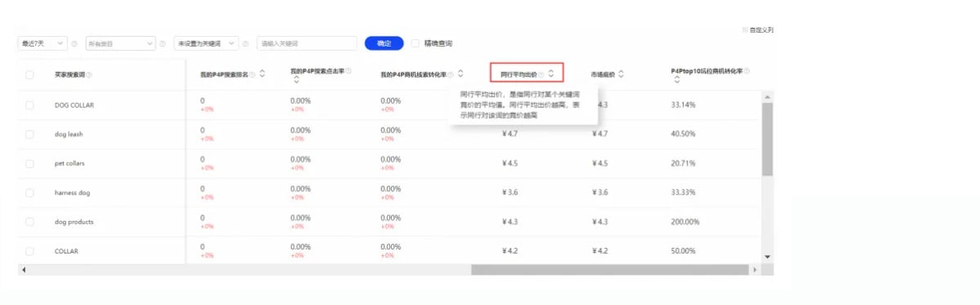980x305 pixels.
Task: Click the 请输入关键词 keyword input field
Action: 306,43
